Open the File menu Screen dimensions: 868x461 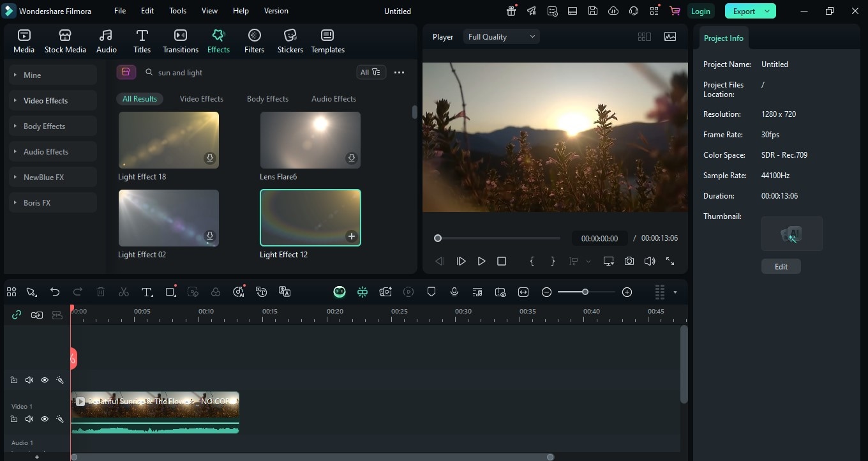tap(120, 11)
